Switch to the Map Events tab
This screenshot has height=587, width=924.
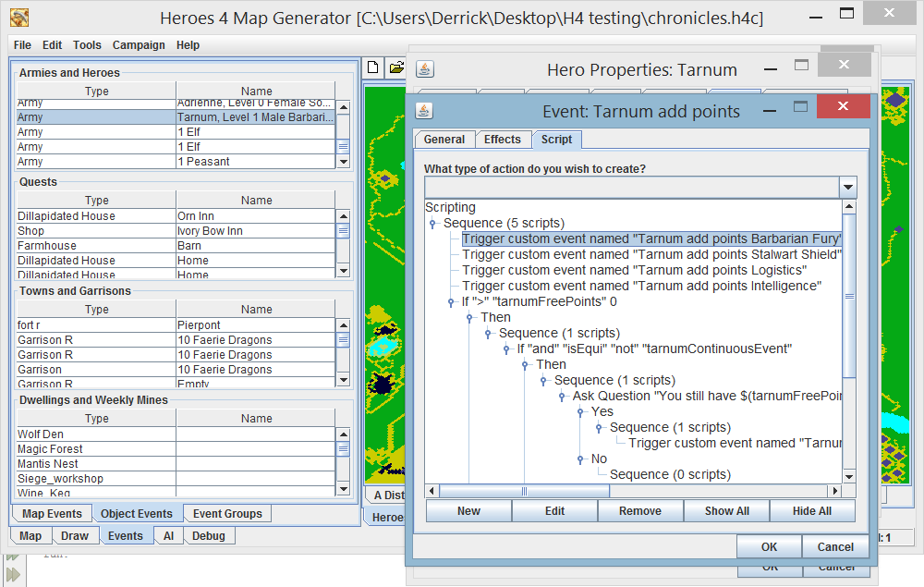52,514
